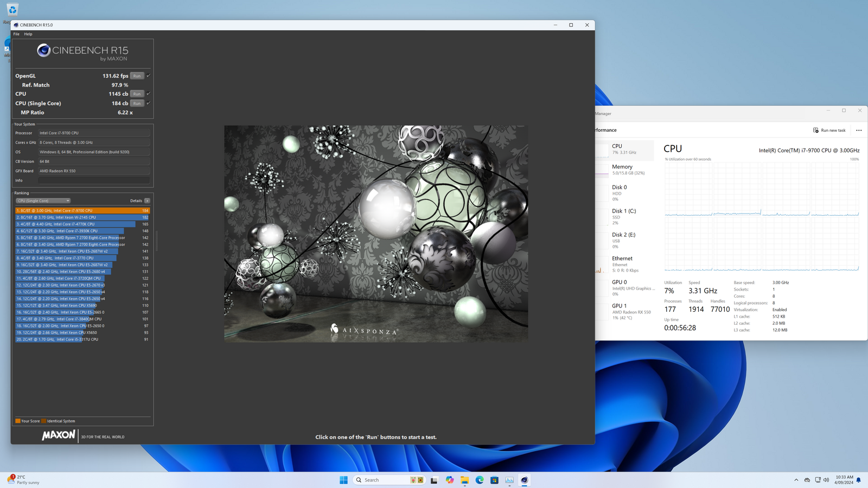This screenshot has width=868, height=488.
Task: Select ranking row 12 Xeon E5-2670 v3
Action: tap(82, 285)
